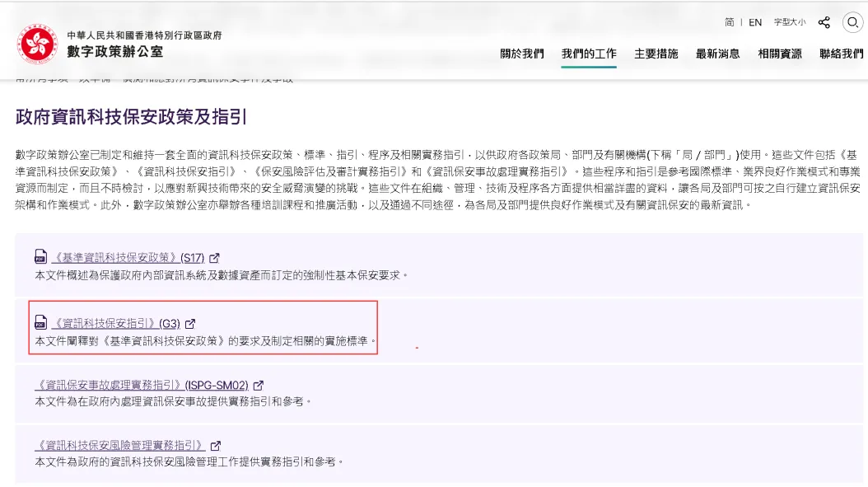The width and height of the screenshot is (868, 487).
Task: Click the external link icon next to ISPG-SM02
Action: pos(258,384)
